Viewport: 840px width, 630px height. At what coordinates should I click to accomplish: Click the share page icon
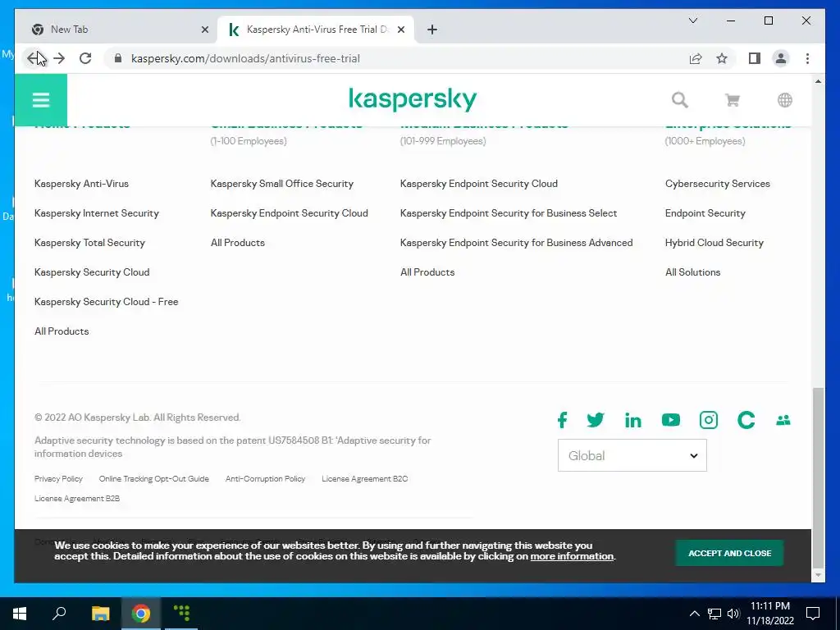click(x=696, y=58)
